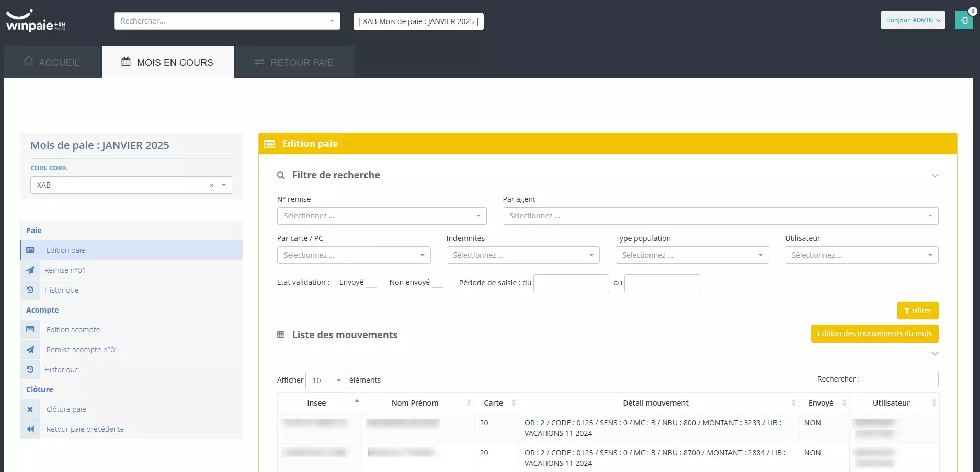Open Retour paie précédente entry
The width and height of the screenshot is (980, 472).
pos(131,429)
